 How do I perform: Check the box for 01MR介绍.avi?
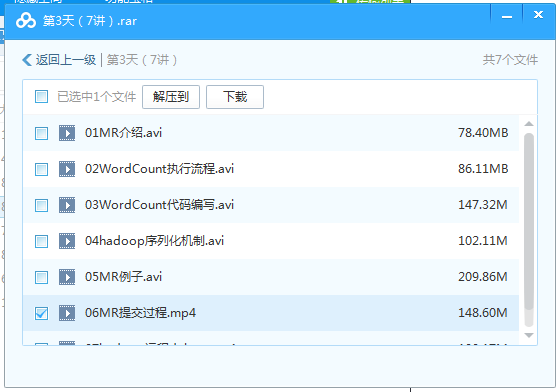[41, 133]
